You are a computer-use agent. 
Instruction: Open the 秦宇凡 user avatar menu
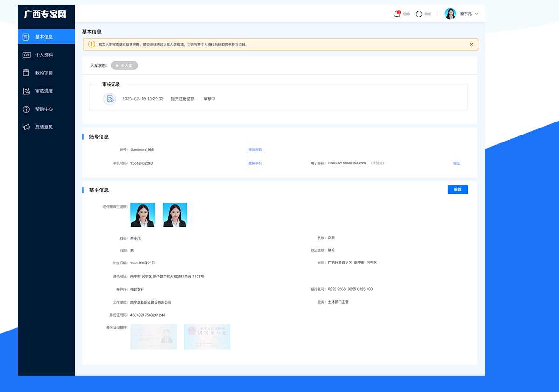[x=450, y=14]
